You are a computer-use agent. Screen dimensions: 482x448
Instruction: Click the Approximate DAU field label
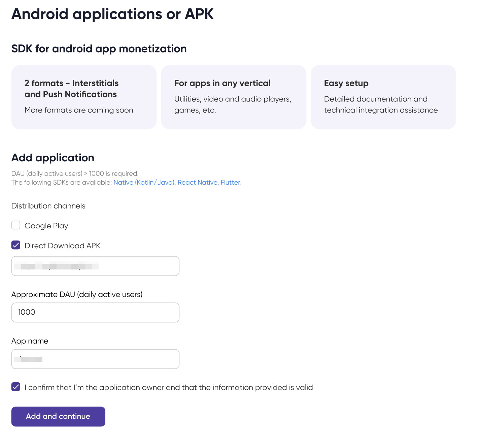coord(77,294)
